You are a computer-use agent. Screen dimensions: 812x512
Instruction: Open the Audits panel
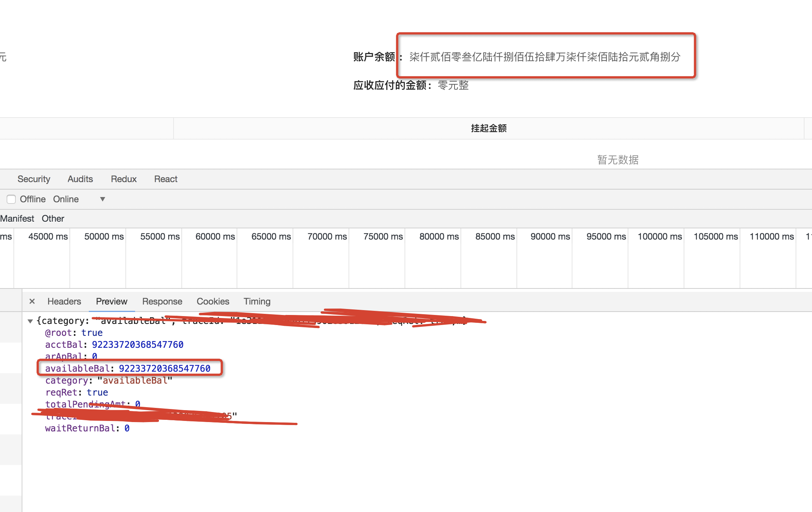(x=80, y=179)
